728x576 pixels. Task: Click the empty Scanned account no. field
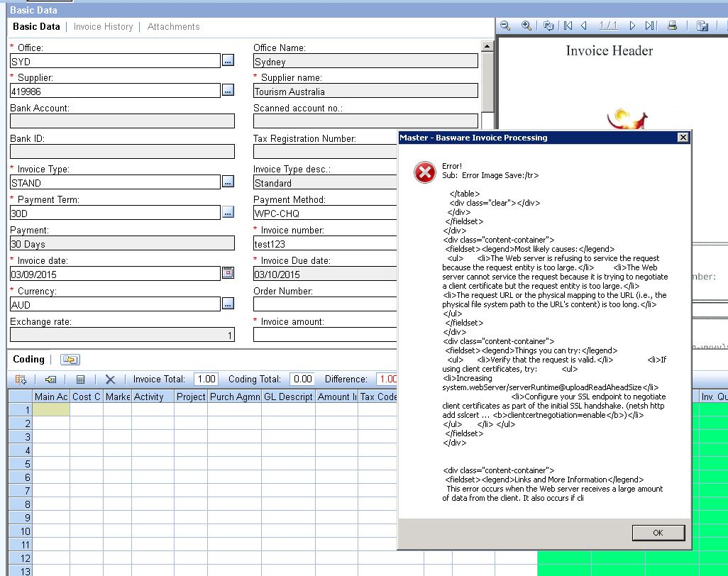point(365,121)
